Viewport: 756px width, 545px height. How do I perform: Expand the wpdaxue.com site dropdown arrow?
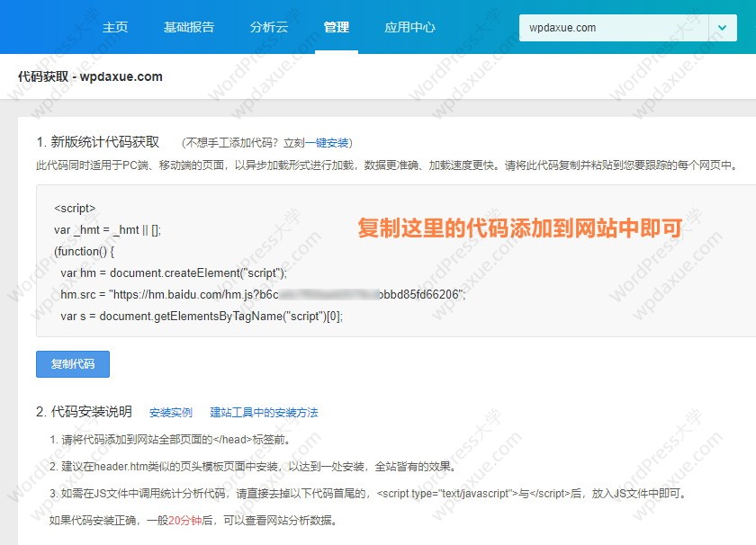point(722,28)
